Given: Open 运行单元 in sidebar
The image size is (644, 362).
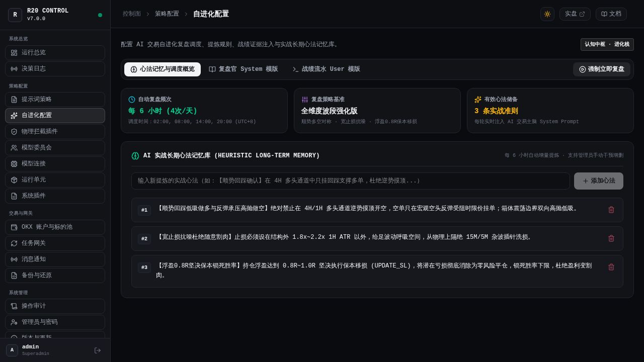Looking at the screenshot, I should coord(55,180).
